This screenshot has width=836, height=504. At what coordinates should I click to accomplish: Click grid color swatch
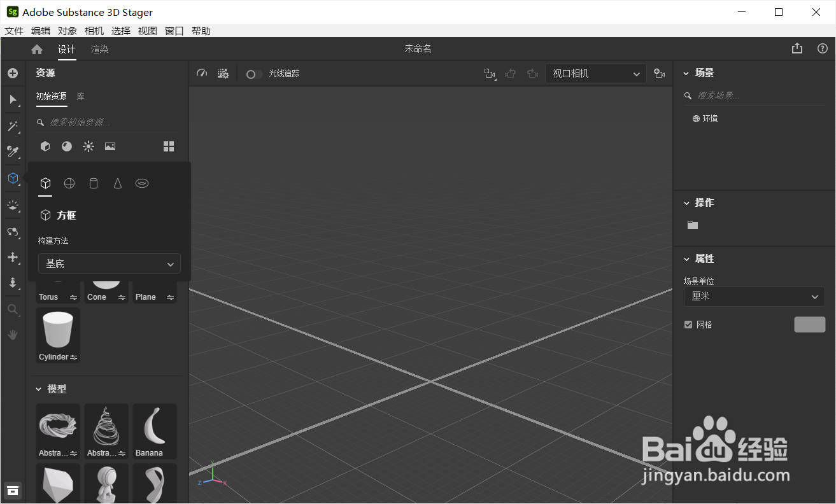(x=810, y=325)
